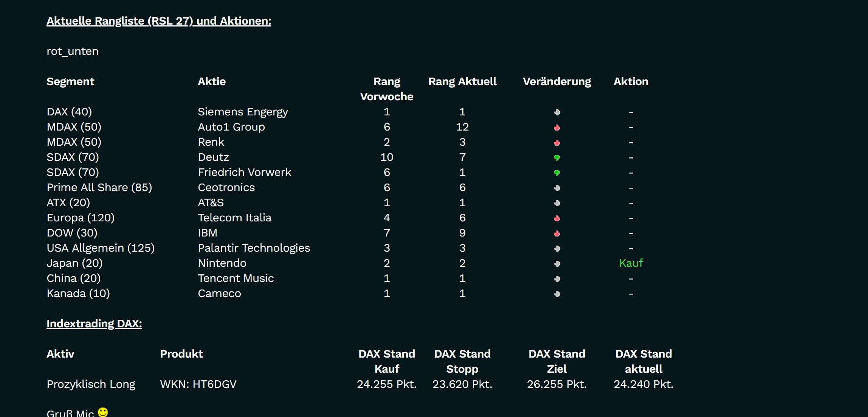This screenshot has width=868, height=417.
Task: Select the Nintendo stock name
Action: pos(222,263)
